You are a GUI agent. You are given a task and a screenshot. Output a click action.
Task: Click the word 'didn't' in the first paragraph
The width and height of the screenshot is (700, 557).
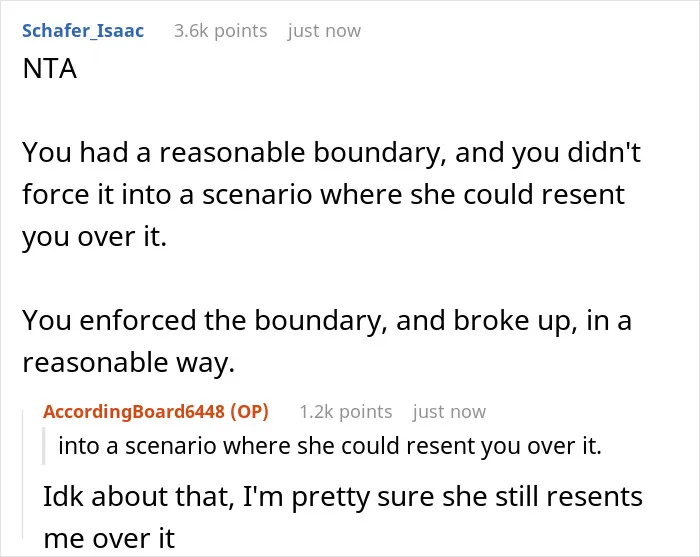pyautogui.click(x=604, y=152)
